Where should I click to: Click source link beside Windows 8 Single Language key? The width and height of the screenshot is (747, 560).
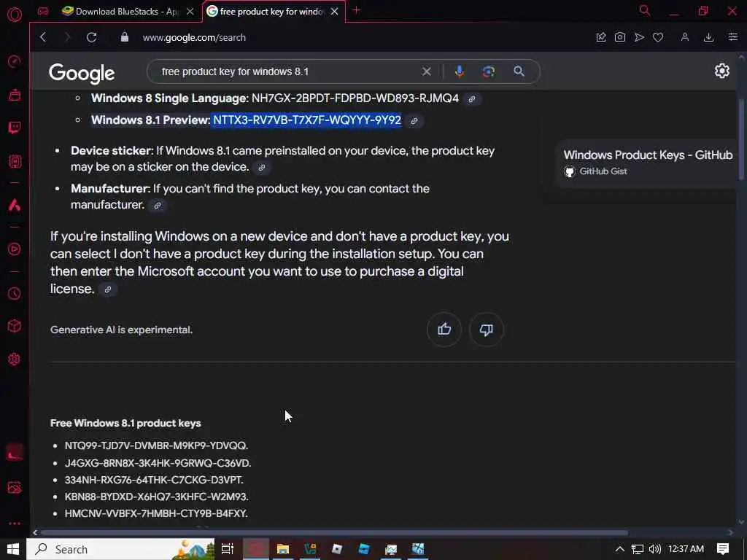(472, 99)
